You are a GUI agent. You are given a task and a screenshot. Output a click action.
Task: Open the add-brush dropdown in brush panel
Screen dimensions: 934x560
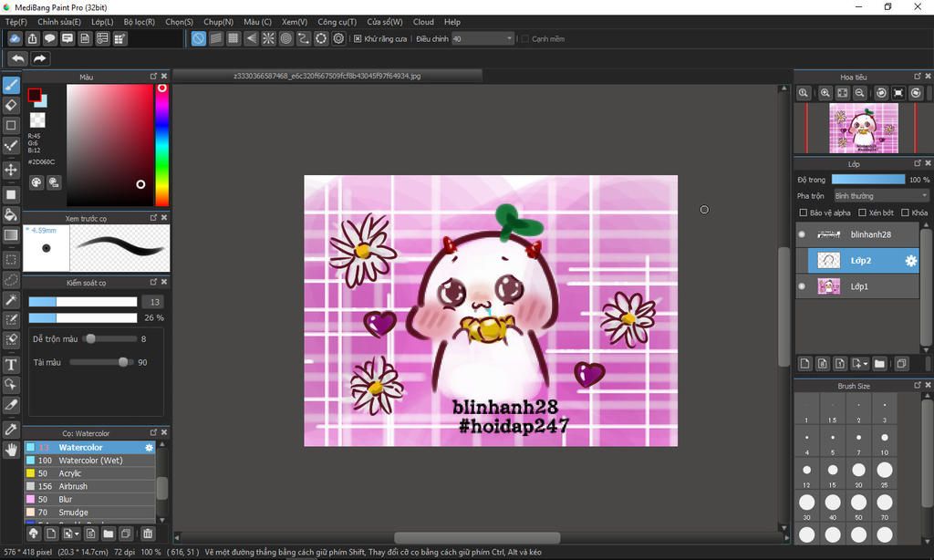pyautogui.click(x=71, y=534)
